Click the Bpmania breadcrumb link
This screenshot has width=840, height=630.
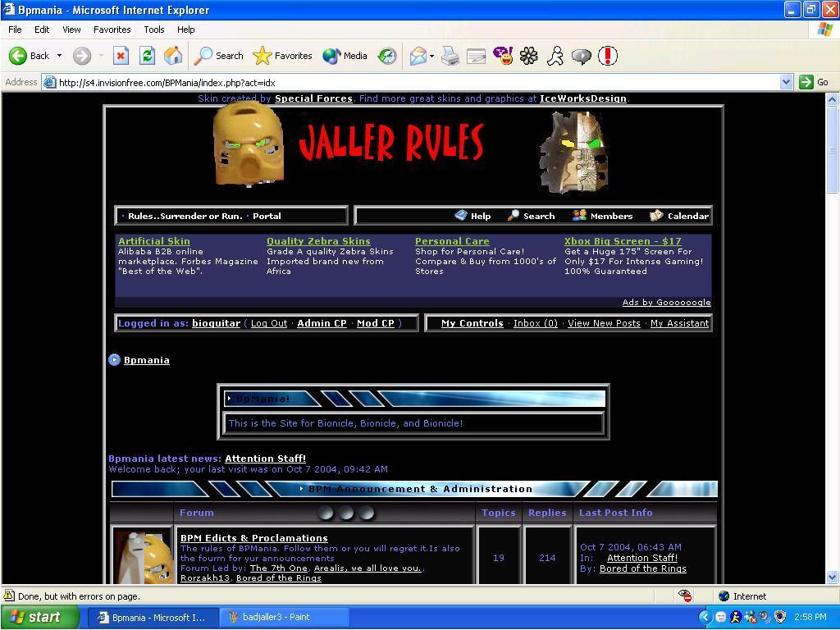(x=146, y=360)
